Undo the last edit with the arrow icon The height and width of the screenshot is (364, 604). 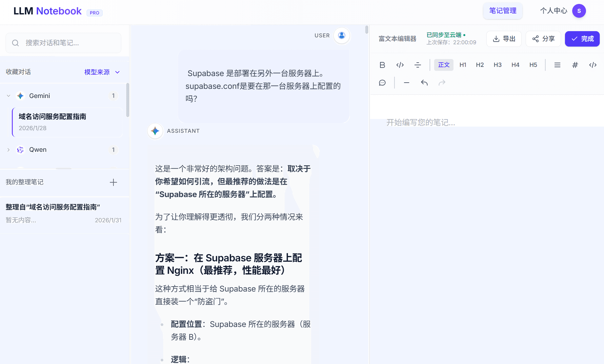coord(424,83)
